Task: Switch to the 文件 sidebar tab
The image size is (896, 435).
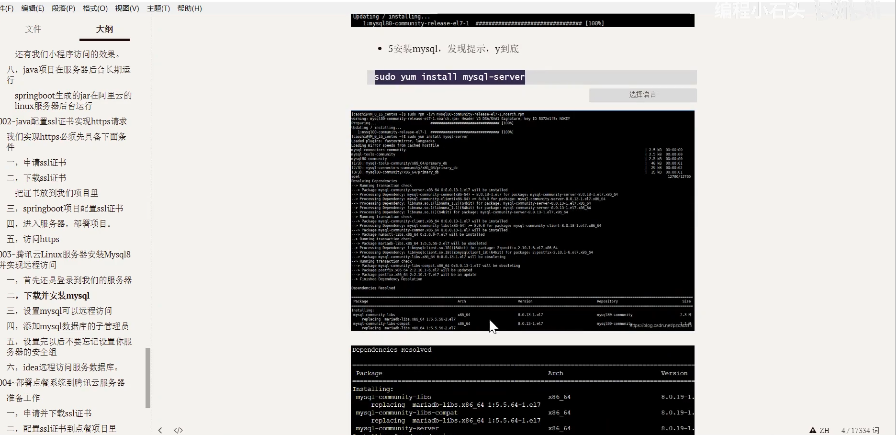Action: [x=33, y=29]
